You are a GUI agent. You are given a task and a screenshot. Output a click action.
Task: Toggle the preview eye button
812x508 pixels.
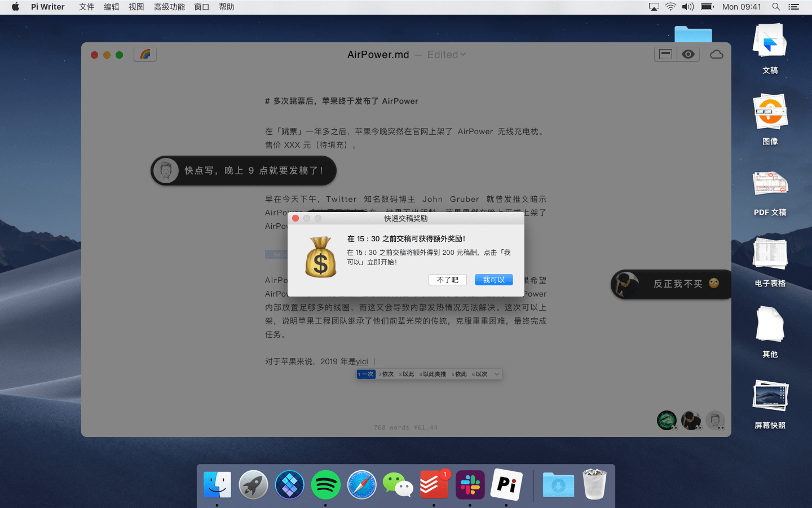coord(688,54)
